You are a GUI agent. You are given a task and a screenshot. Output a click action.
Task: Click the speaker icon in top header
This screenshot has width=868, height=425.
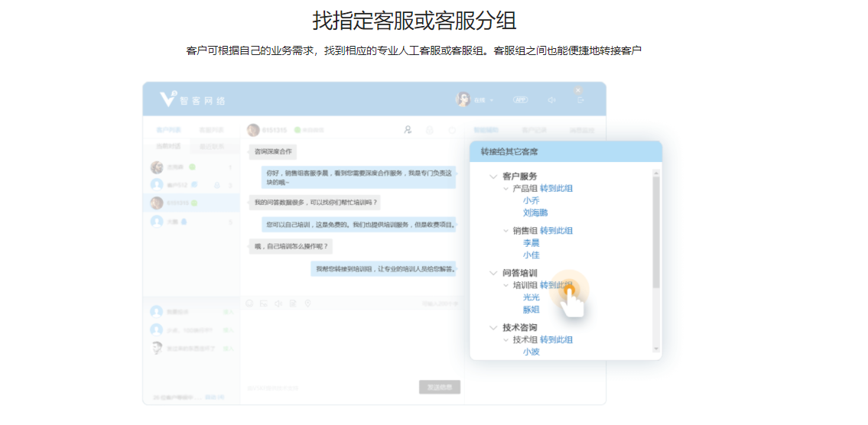coord(552,100)
